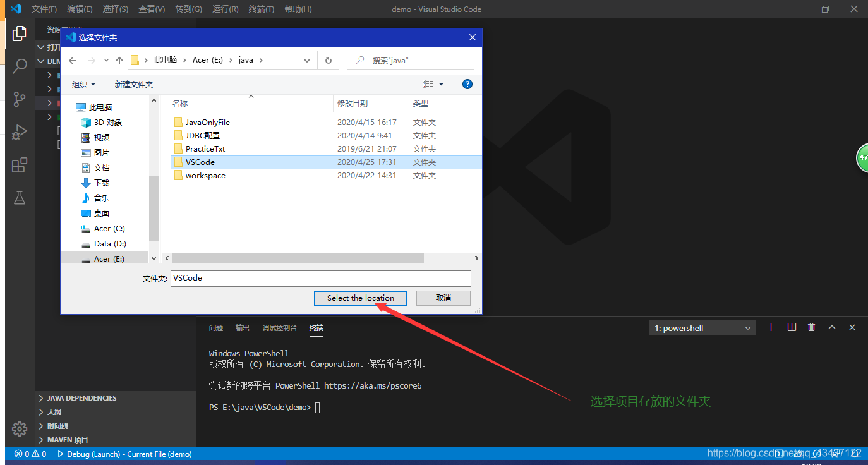Click the VS Code logo in title bar

[16, 9]
